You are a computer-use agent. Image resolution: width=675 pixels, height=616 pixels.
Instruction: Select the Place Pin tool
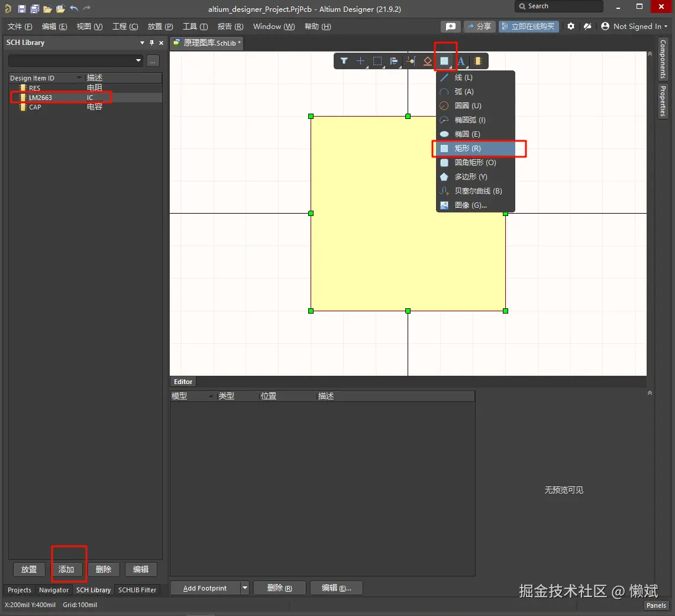coord(411,61)
